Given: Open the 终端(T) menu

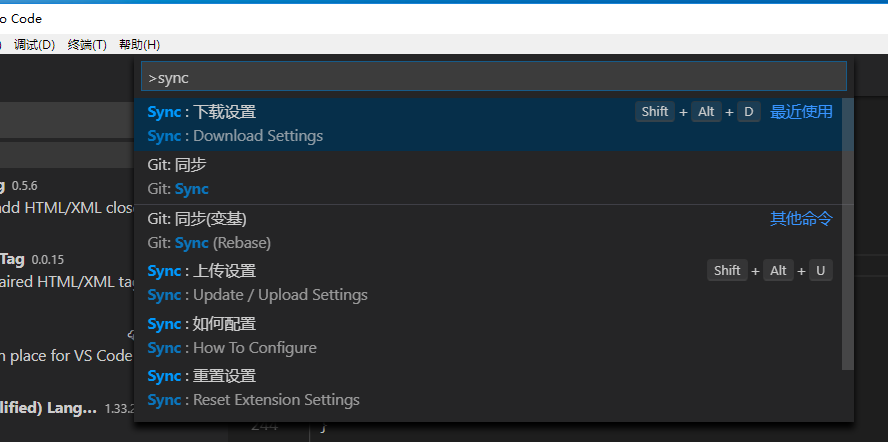Looking at the screenshot, I should (x=87, y=45).
